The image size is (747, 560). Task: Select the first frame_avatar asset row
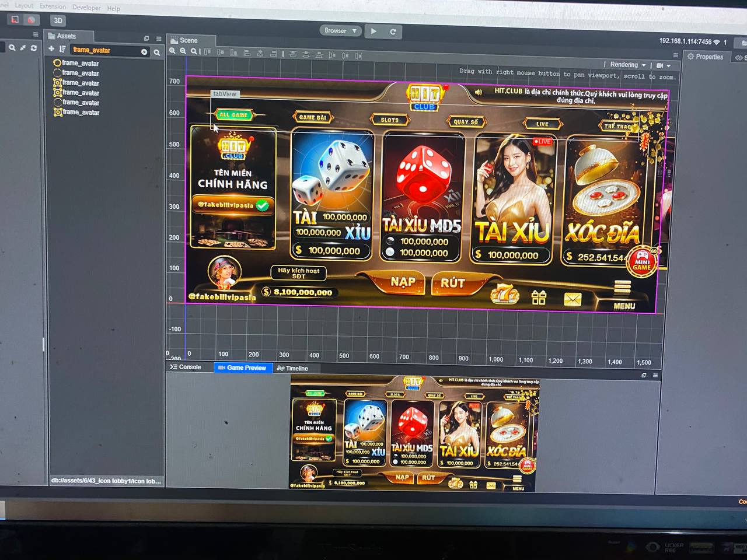point(76,63)
